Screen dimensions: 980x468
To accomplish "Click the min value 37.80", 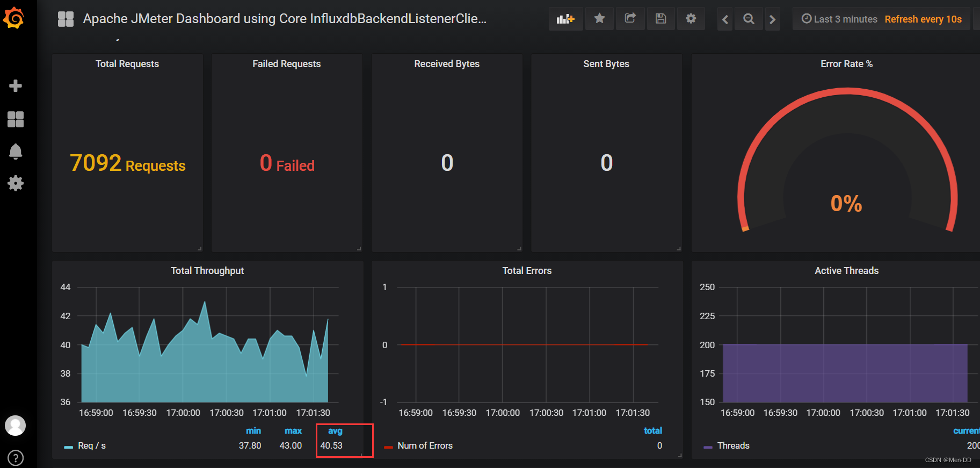I will [x=250, y=445].
